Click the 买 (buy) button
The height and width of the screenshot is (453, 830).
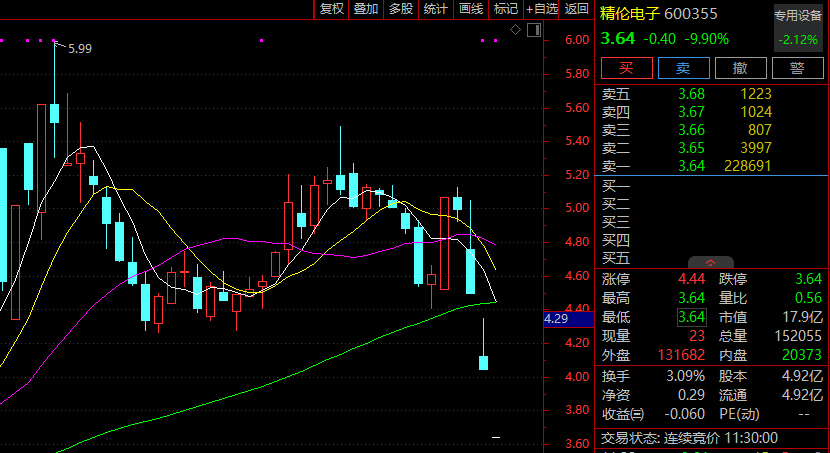[626, 68]
